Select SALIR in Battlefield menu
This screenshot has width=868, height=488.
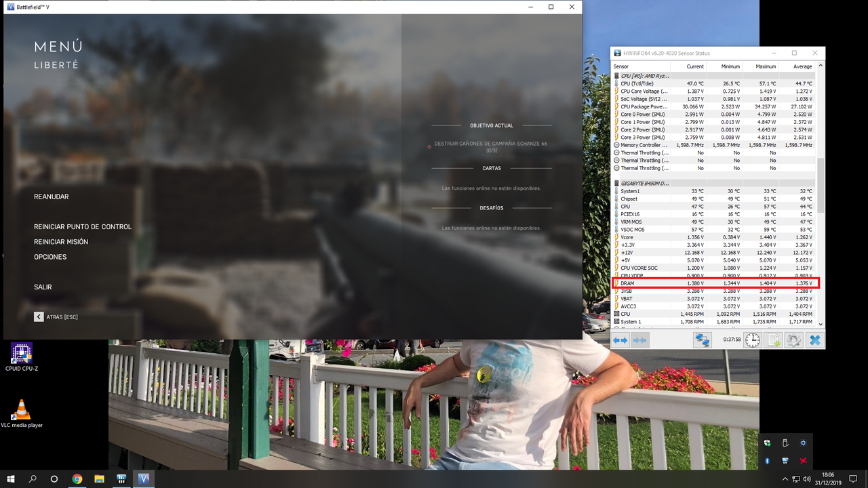pos(43,287)
